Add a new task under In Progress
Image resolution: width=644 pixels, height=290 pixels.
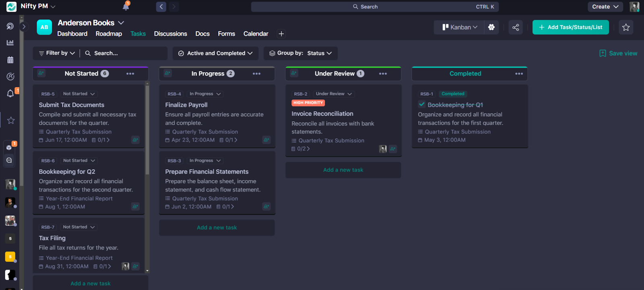point(217,228)
